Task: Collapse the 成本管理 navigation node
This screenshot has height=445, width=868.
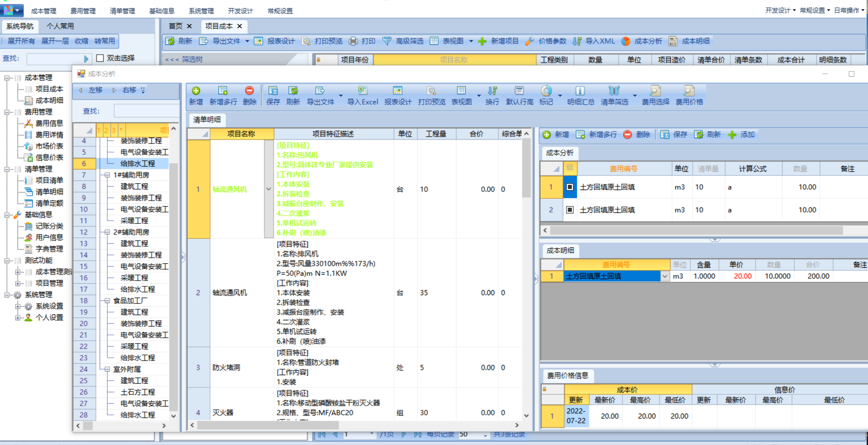Action: [7, 78]
